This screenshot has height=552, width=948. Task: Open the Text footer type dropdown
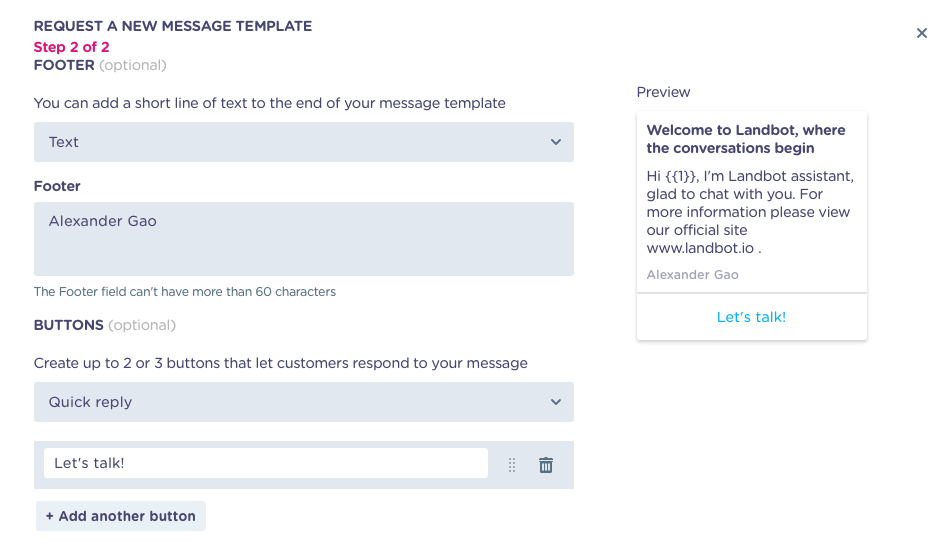[304, 142]
